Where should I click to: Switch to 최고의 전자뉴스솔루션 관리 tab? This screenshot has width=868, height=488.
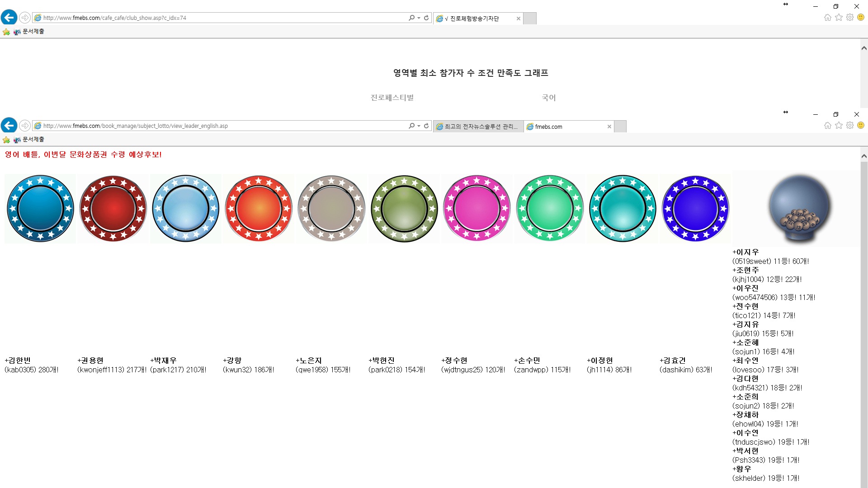click(478, 127)
